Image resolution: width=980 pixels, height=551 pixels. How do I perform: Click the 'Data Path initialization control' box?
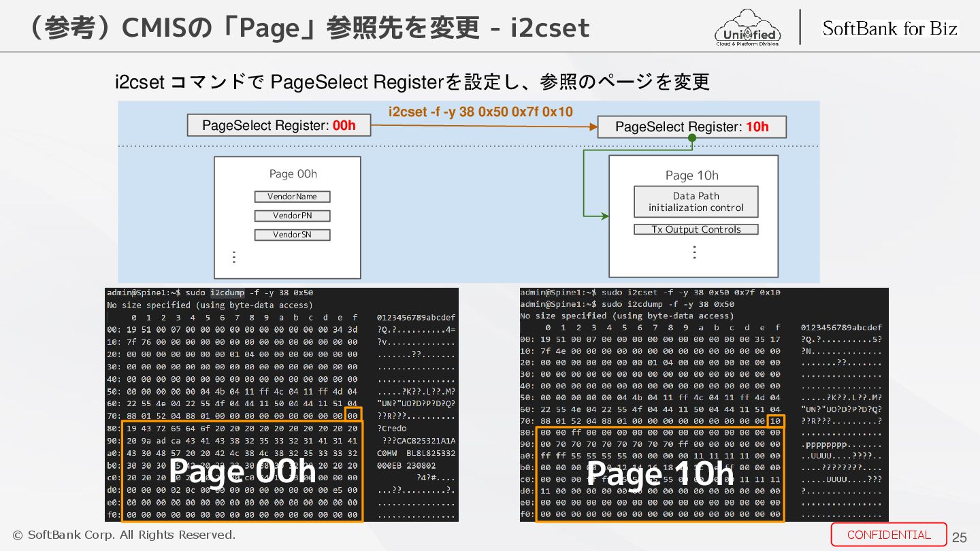696,201
